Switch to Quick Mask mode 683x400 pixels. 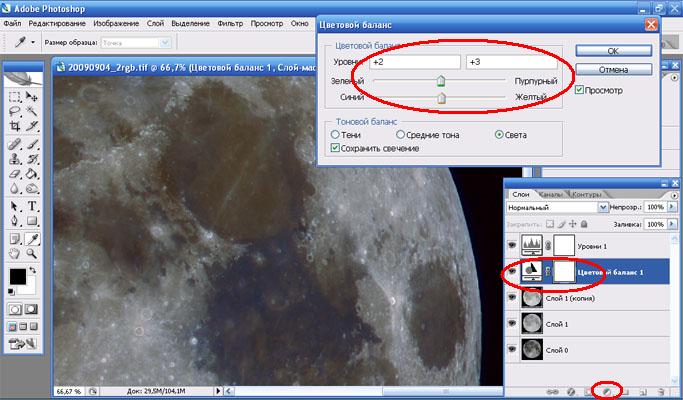click(31, 309)
